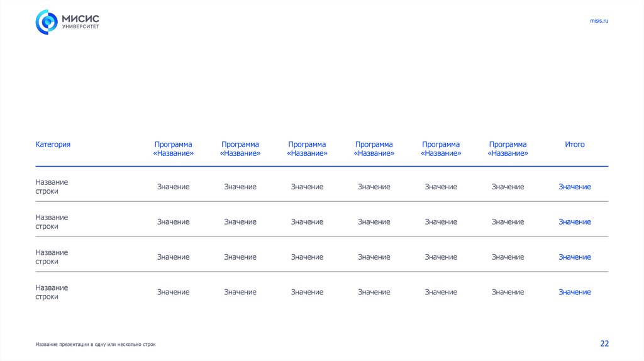
Task: Click fourth row's Значение under first Программа column
Action: click(173, 292)
